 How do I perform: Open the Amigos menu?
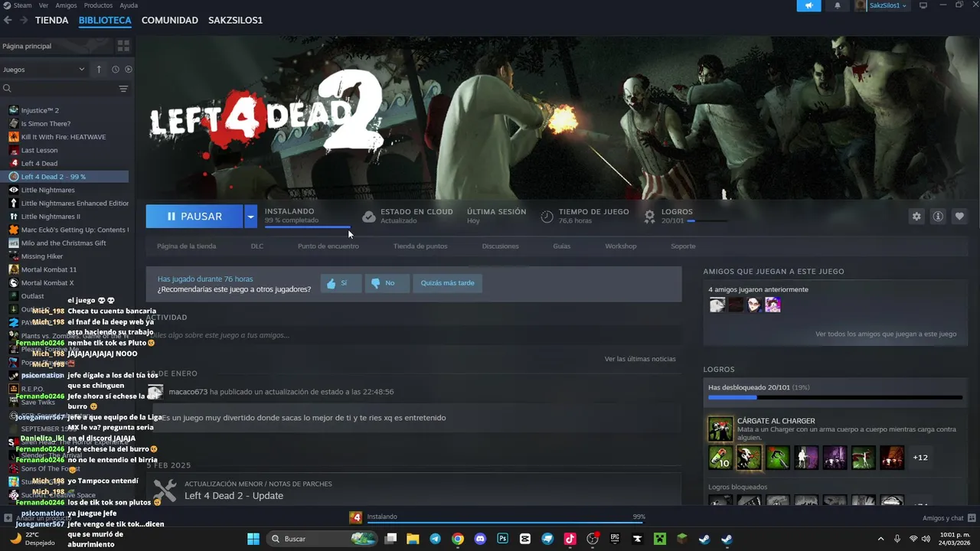66,5
